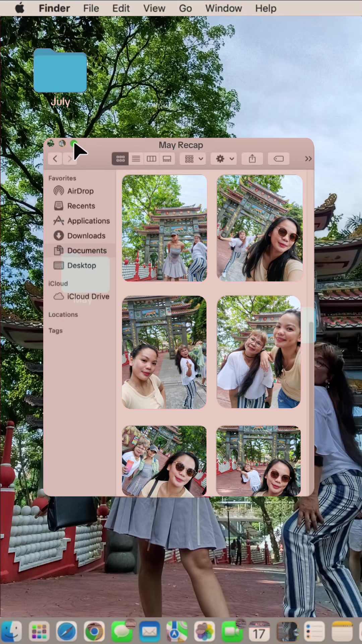
Task: Click the Back navigation arrow
Action: click(55, 159)
